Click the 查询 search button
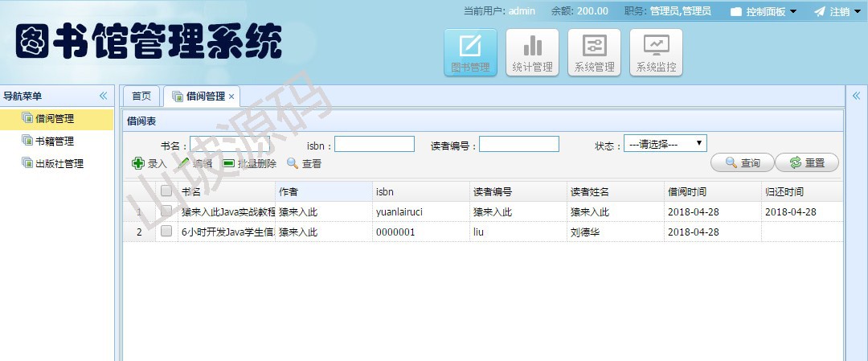 click(742, 162)
